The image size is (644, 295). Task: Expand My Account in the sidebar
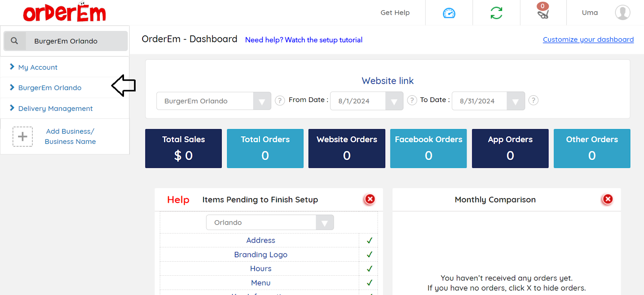click(x=38, y=67)
